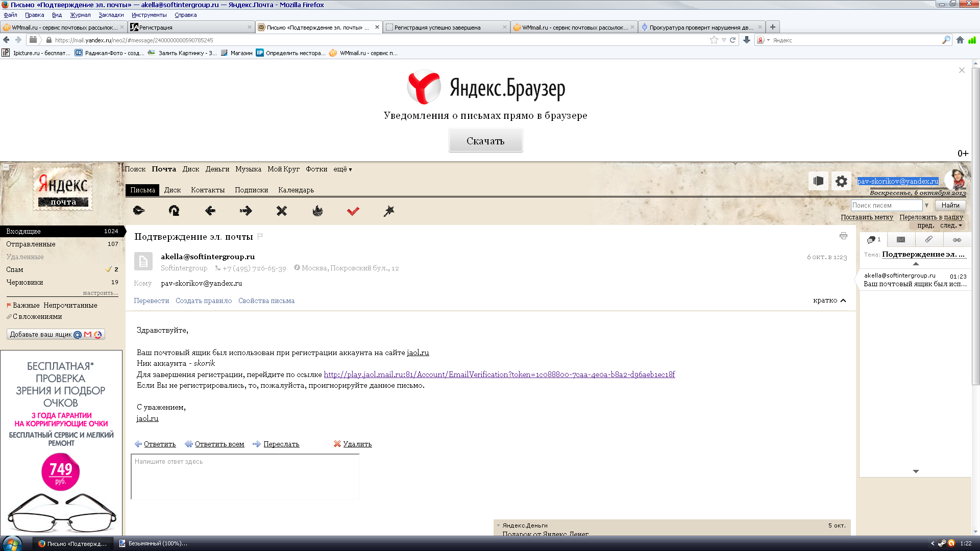Click the delete X toolbar icon
This screenshot has height=551, width=980.
tap(282, 210)
